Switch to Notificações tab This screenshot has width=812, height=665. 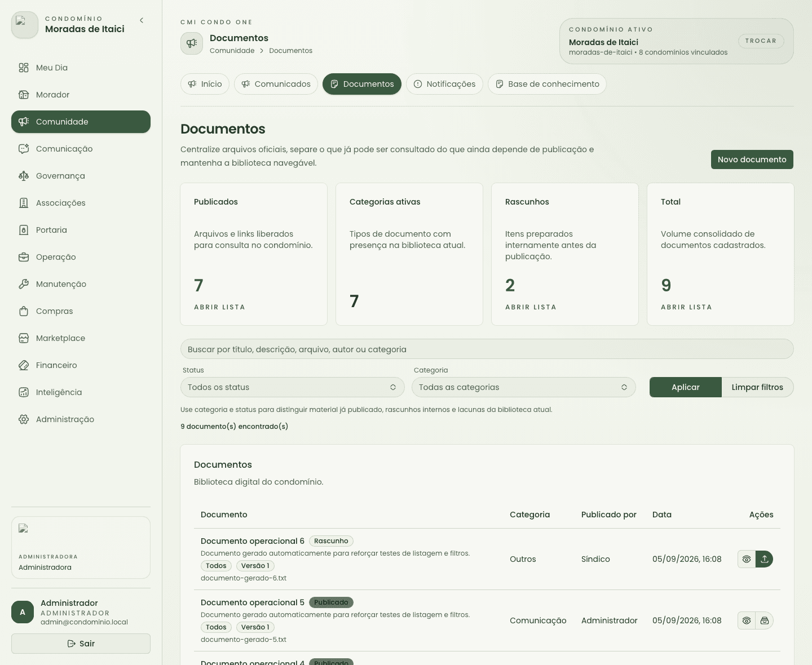click(x=445, y=84)
